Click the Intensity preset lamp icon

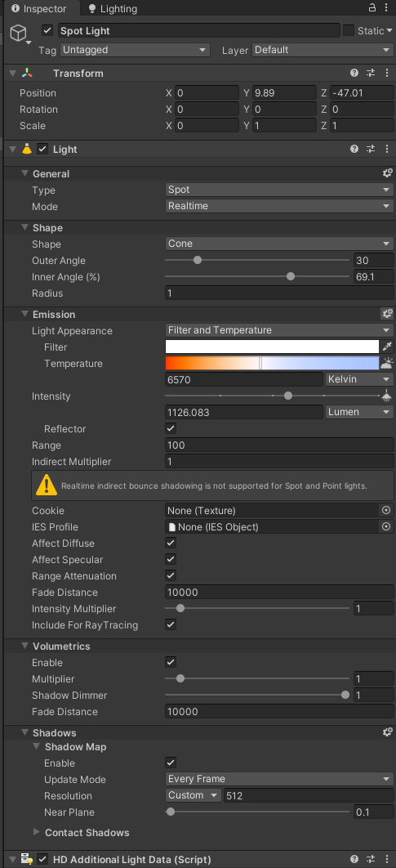coord(386,396)
